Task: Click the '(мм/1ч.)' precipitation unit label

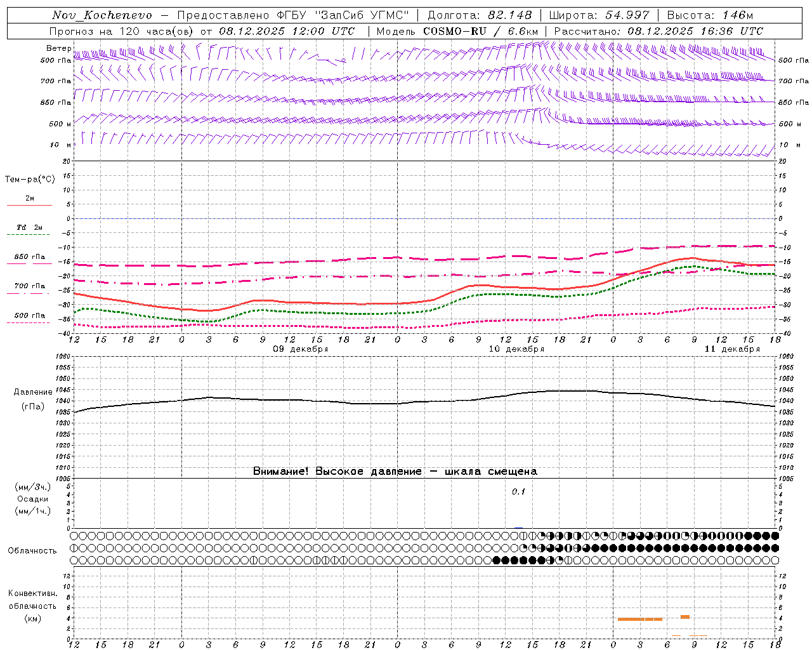Action: pyautogui.click(x=33, y=511)
